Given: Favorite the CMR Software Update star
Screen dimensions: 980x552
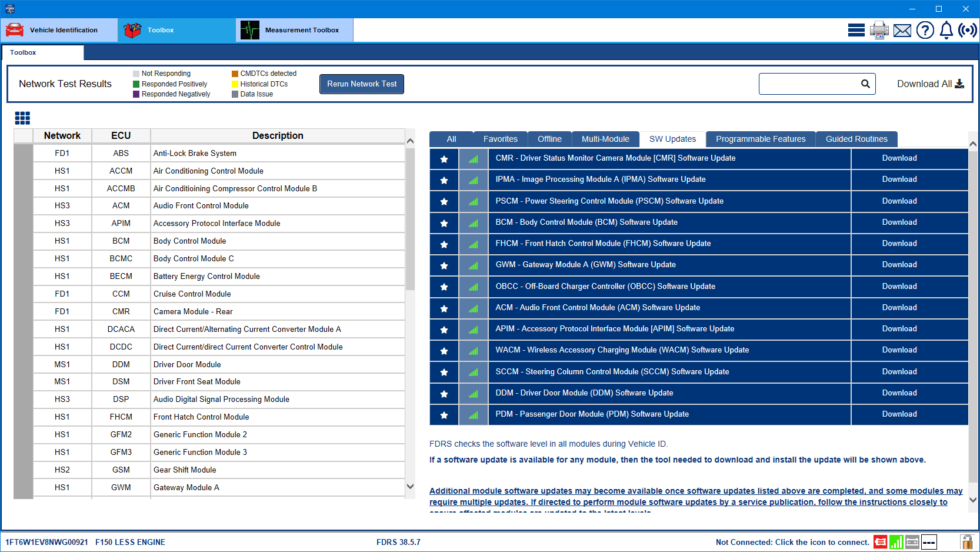Looking at the screenshot, I should click(444, 158).
